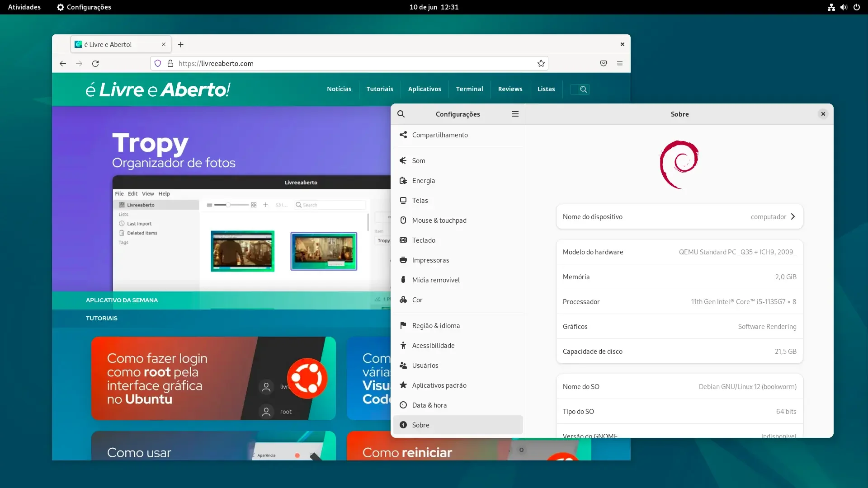This screenshot has height=488, width=868.
Task: Click APLICATIVO DA SEMANA label
Action: point(122,300)
